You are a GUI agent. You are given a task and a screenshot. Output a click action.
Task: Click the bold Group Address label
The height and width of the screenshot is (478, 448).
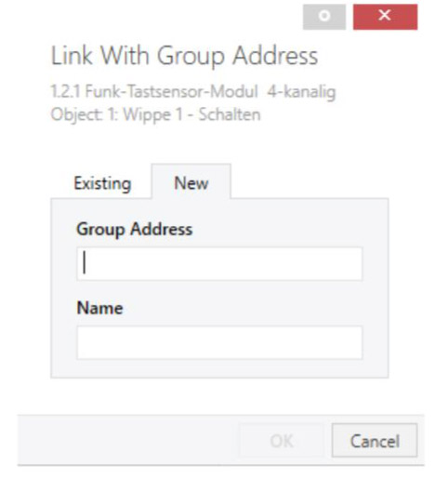(135, 230)
